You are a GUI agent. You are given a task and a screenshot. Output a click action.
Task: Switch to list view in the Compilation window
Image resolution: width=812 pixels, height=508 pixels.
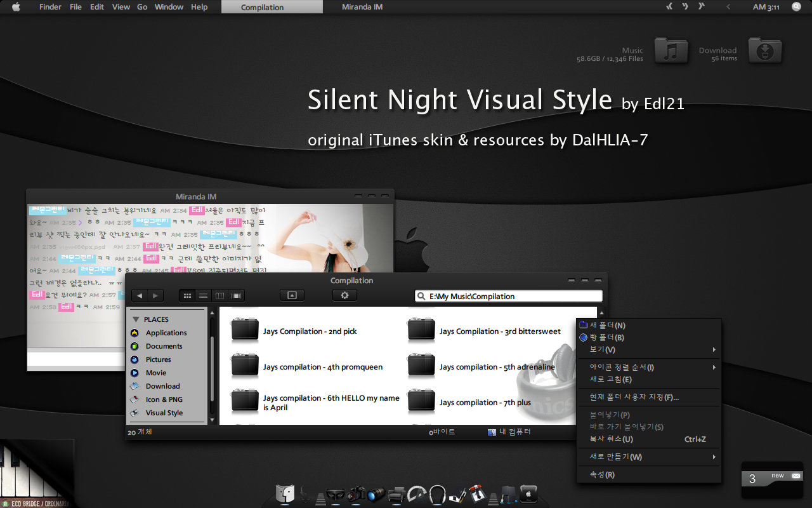pyautogui.click(x=202, y=295)
